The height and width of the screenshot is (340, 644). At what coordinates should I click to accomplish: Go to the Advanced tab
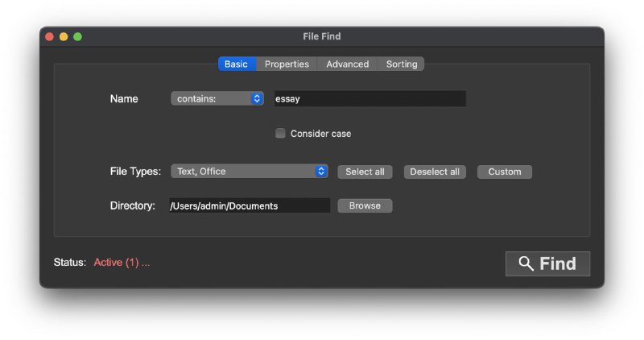click(x=347, y=64)
